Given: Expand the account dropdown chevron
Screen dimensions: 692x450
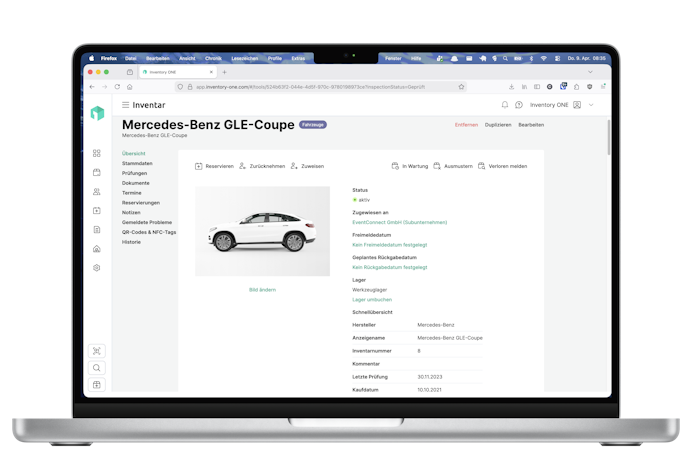Looking at the screenshot, I should 591,105.
